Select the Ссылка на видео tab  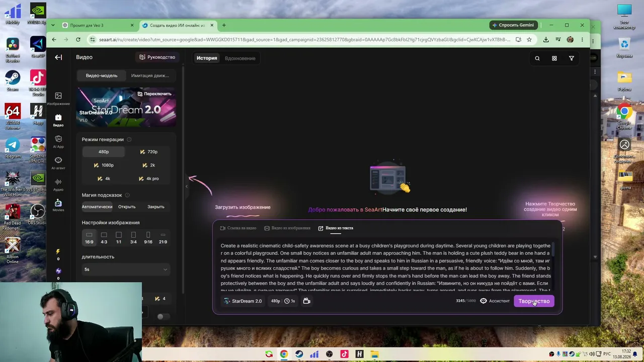coord(238,228)
